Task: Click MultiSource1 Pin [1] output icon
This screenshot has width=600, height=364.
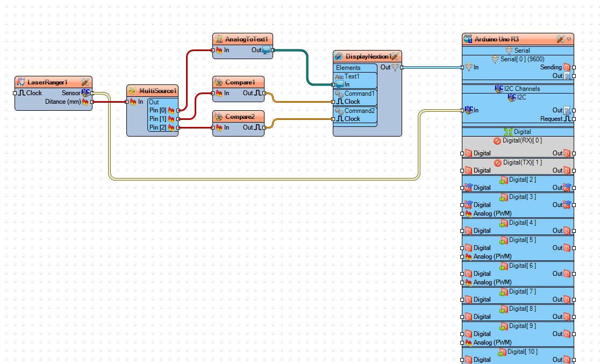Action: (x=171, y=119)
